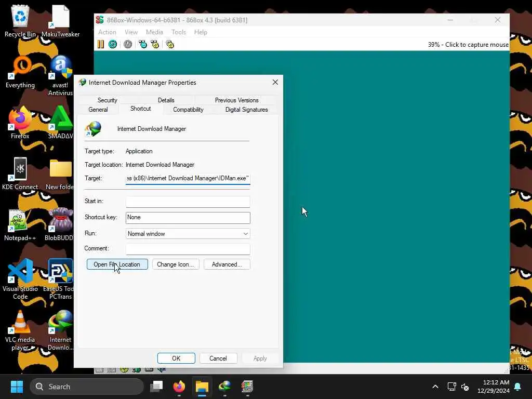The image size is (532, 399).
Task: Open the 86Box Help menu
Action: pos(201,32)
